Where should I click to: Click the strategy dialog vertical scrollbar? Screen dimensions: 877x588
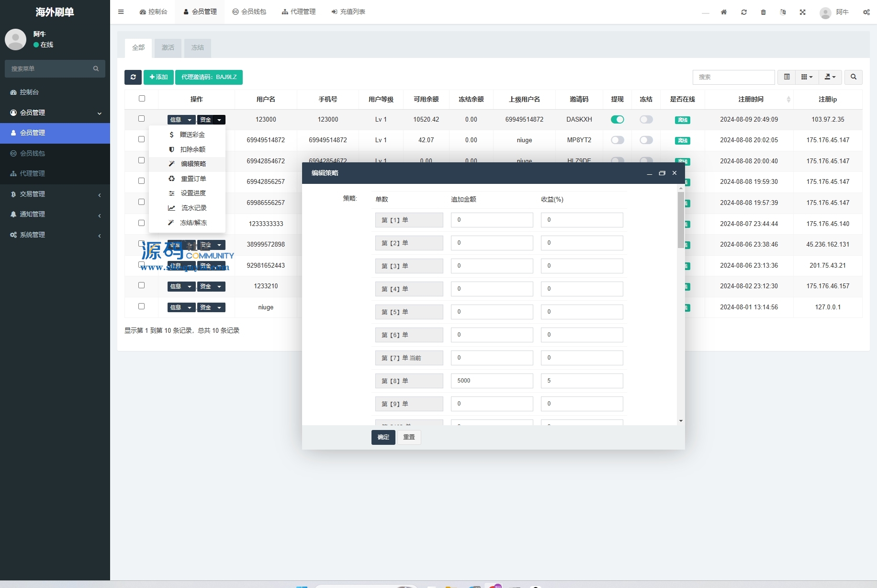coord(681,220)
